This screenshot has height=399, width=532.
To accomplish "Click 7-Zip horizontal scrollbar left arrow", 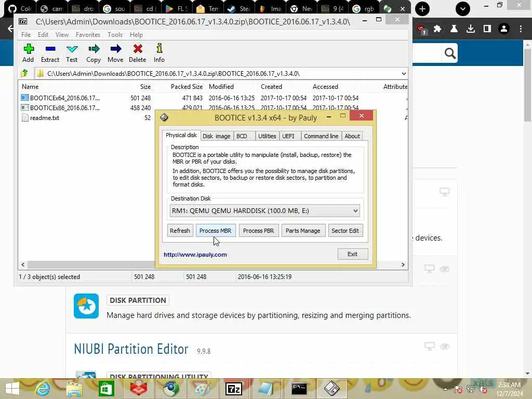I will click(x=23, y=264).
